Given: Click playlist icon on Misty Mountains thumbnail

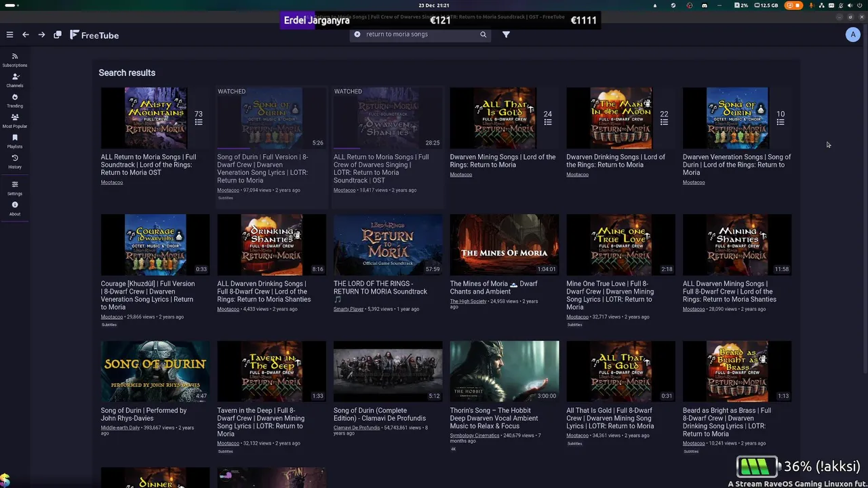Looking at the screenshot, I should point(199,122).
